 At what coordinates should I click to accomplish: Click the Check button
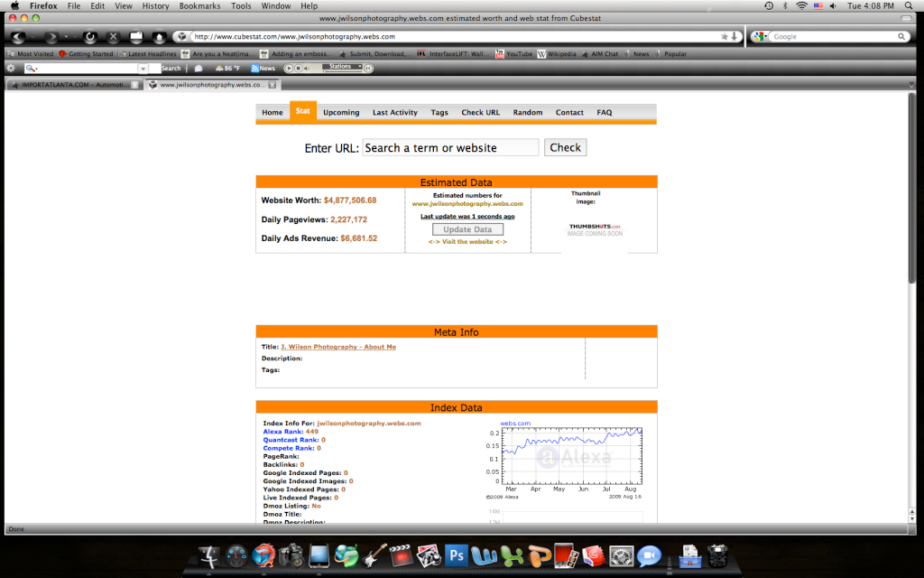(x=565, y=147)
